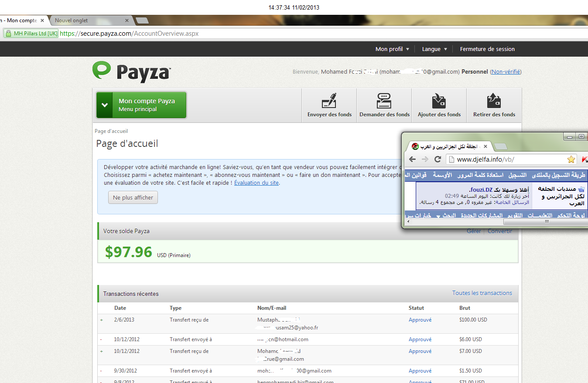The height and width of the screenshot is (383, 588).
Task: Open التسجيل menu in djelfa forum
Action: pyautogui.click(x=517, y=175)
